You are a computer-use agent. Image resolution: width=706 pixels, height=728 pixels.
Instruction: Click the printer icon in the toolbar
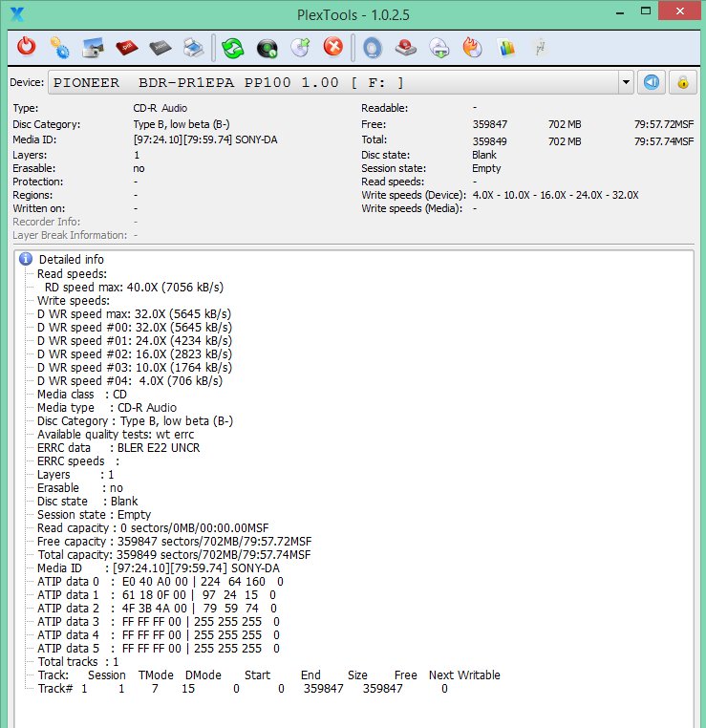tap(192, 46)
